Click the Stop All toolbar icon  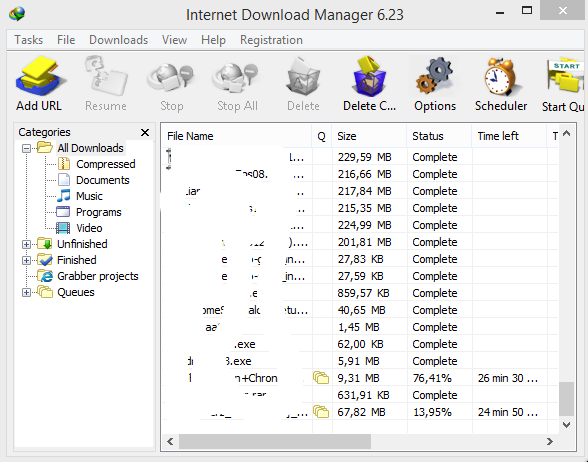tap(236, 78)
